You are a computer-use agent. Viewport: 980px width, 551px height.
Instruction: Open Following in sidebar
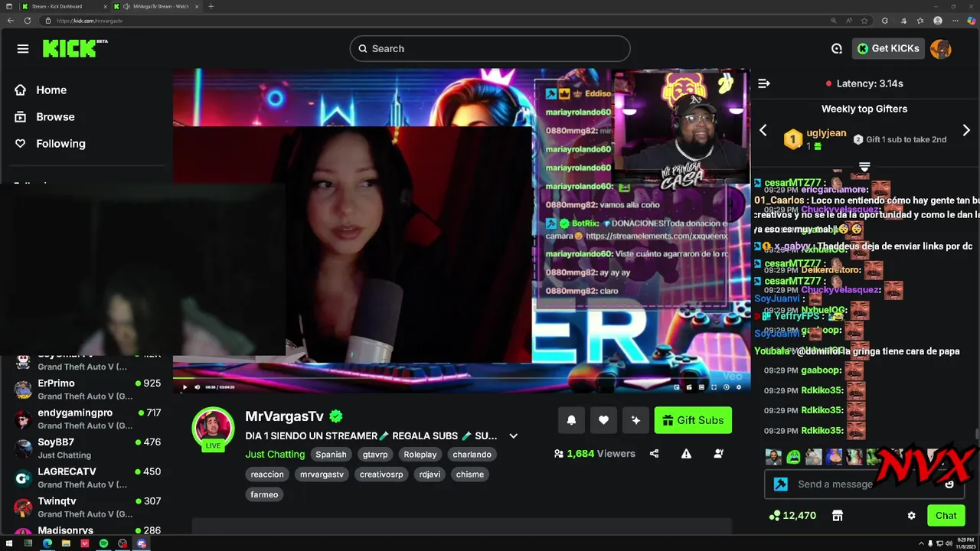(x=60, y=143)
